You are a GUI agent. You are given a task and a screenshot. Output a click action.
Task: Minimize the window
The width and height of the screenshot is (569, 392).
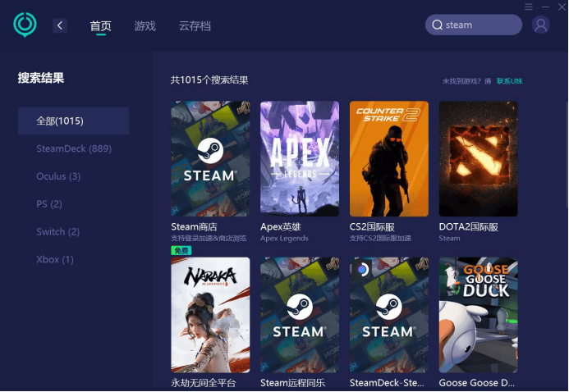[545, 7]
